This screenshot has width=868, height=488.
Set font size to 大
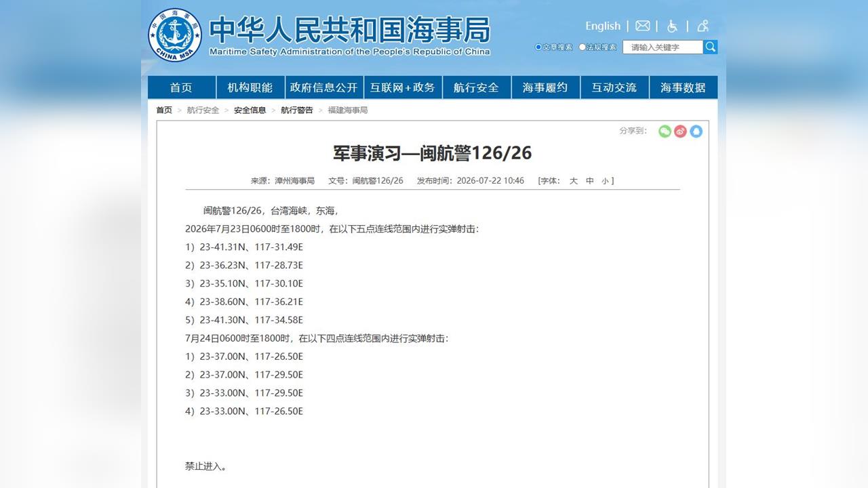click(x=573, y=181)
